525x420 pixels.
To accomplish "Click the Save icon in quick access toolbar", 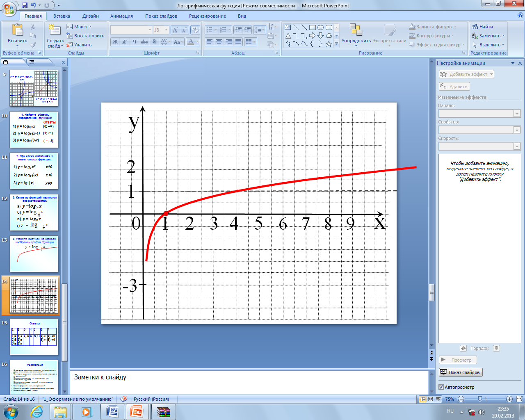I will pyautogui.click(x=25, y=5).
